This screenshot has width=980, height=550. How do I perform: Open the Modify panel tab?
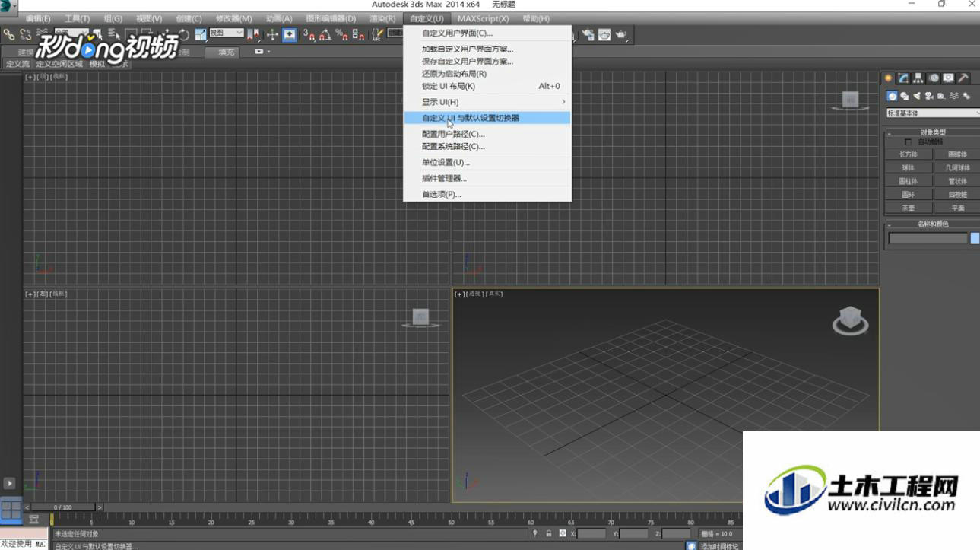(x=903, y=78)
